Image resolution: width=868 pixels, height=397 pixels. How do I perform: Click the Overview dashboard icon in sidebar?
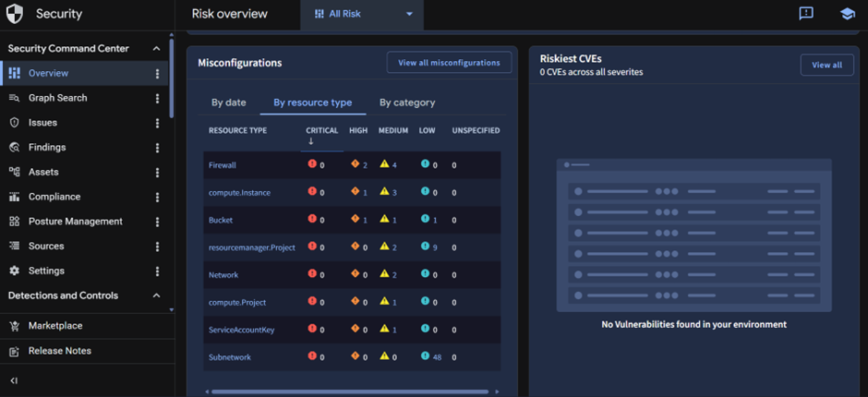(15, 73)
